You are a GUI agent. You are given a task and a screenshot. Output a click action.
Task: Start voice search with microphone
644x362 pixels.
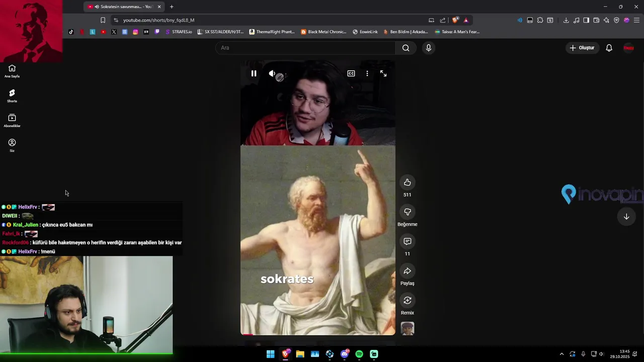coord(429,48)
